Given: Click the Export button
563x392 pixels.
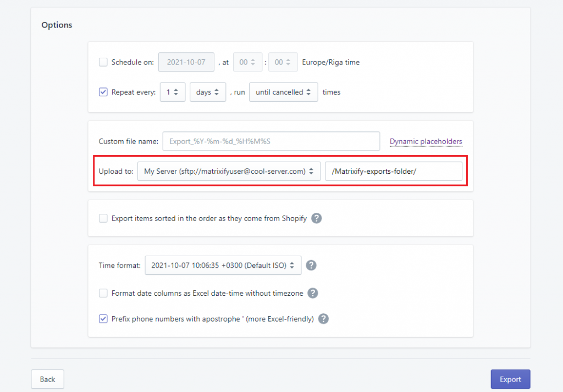Looking at the screenshot, I should point(510,379).
